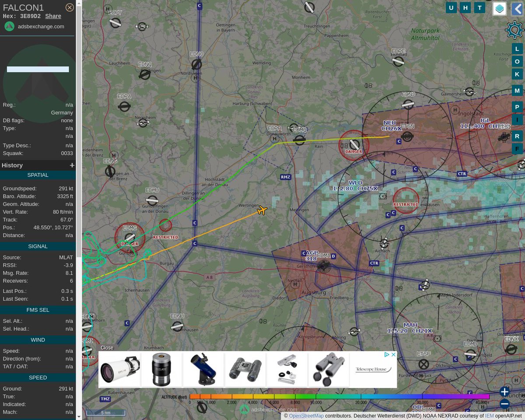Expand the History section
Screen dimensions: 525x420
72,165
